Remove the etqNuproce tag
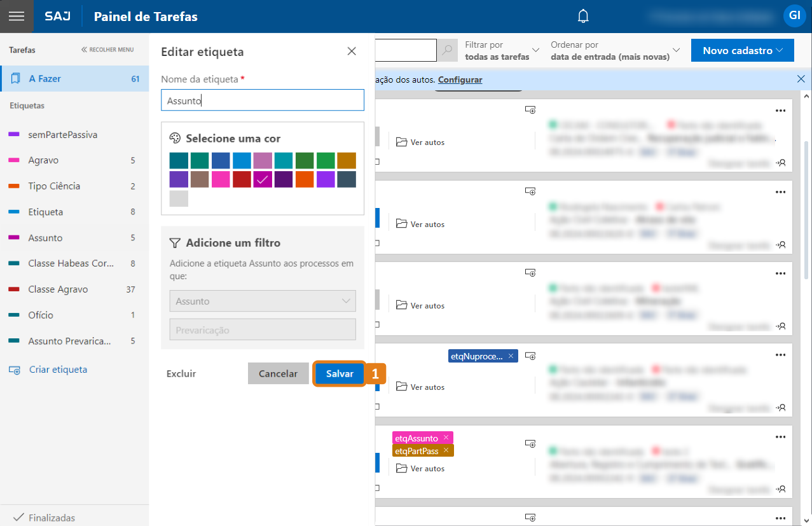Viewport: 812px width, 526px height. [x=511, y=356]
